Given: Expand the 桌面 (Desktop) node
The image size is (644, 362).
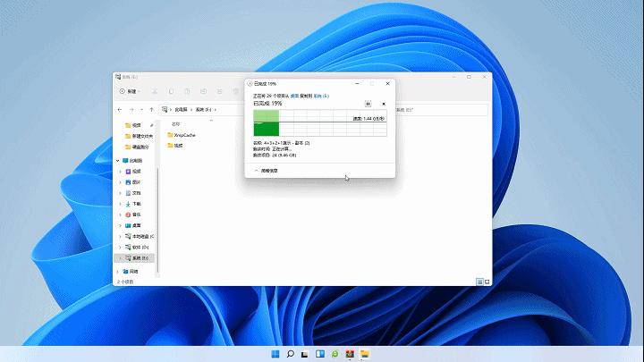Looking at the screenshot, I should 121,226.
